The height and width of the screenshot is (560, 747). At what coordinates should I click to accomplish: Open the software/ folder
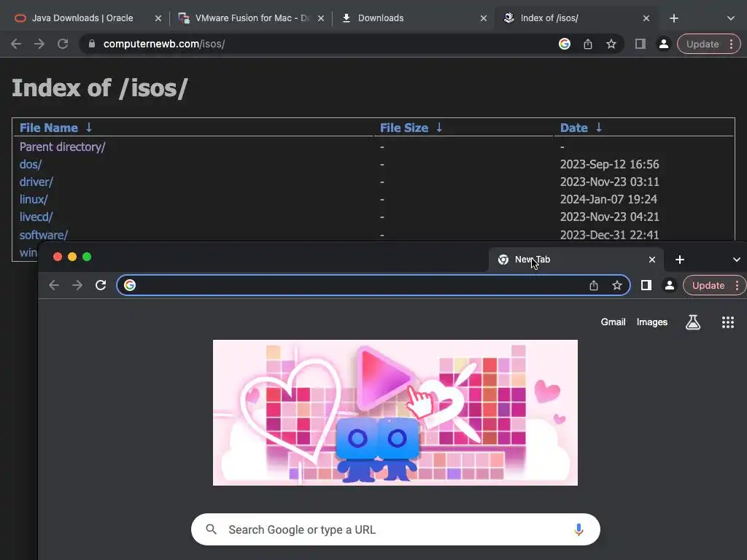(x=43, y=235)
